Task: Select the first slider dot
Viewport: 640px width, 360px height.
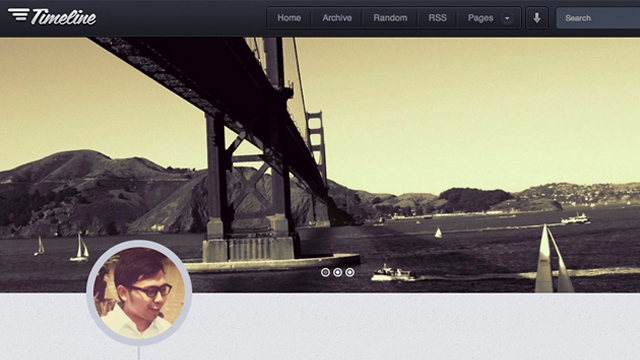Action: (x=325, y=272)
